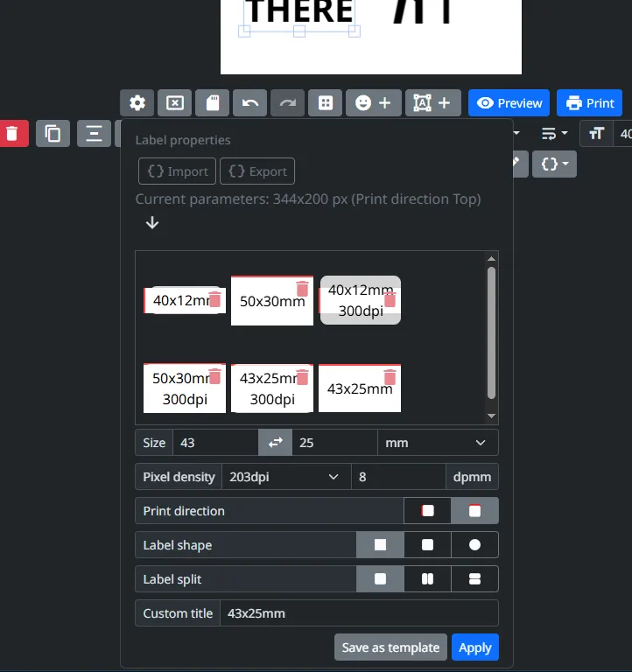Click the Import button
Screen dimensions: 632x672
click(177, 171)
